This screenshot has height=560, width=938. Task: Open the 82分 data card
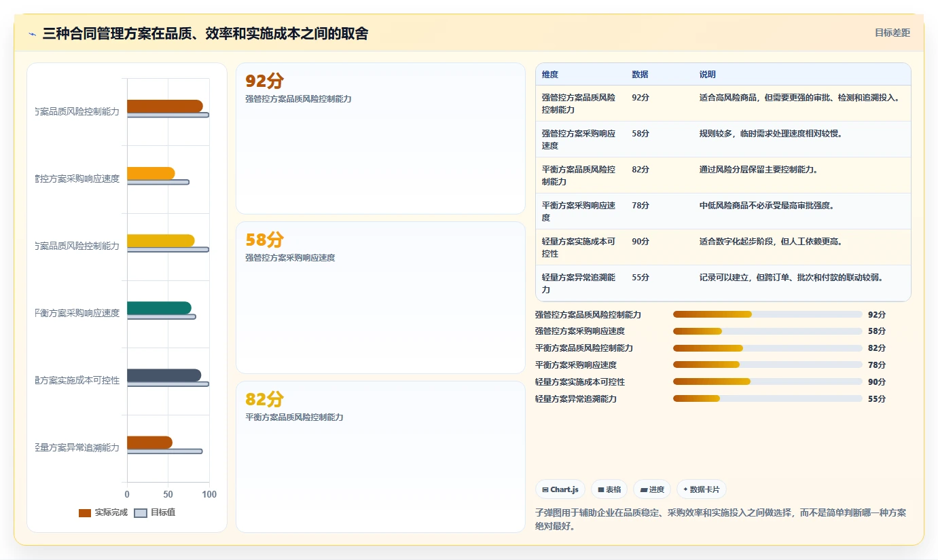click(380, 456)
